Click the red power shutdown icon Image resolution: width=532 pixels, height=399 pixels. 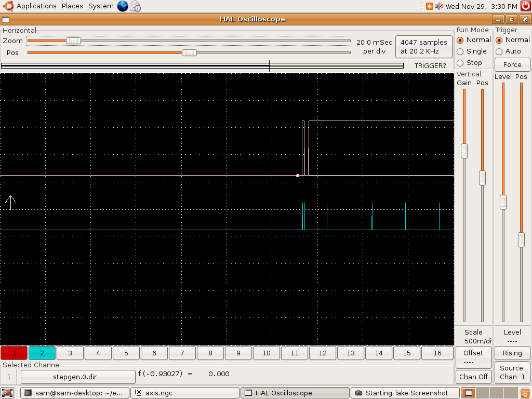coord(526,6)
